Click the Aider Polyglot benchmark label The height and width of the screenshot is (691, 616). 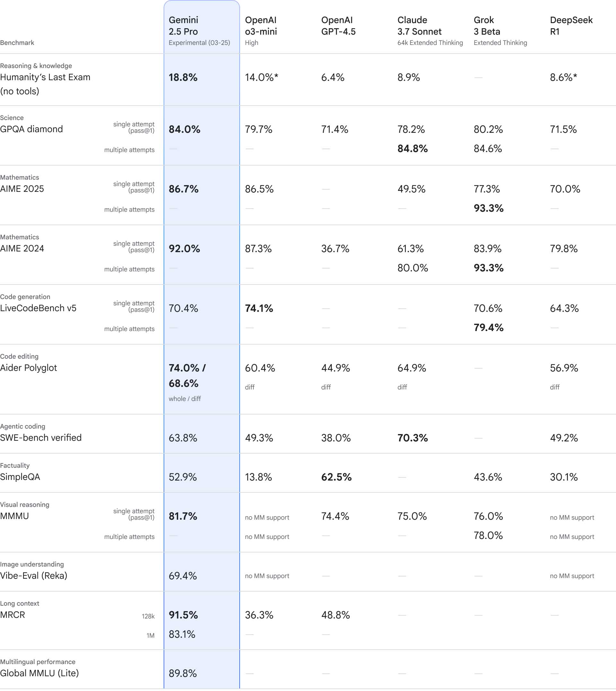click(x=29, y=368)
